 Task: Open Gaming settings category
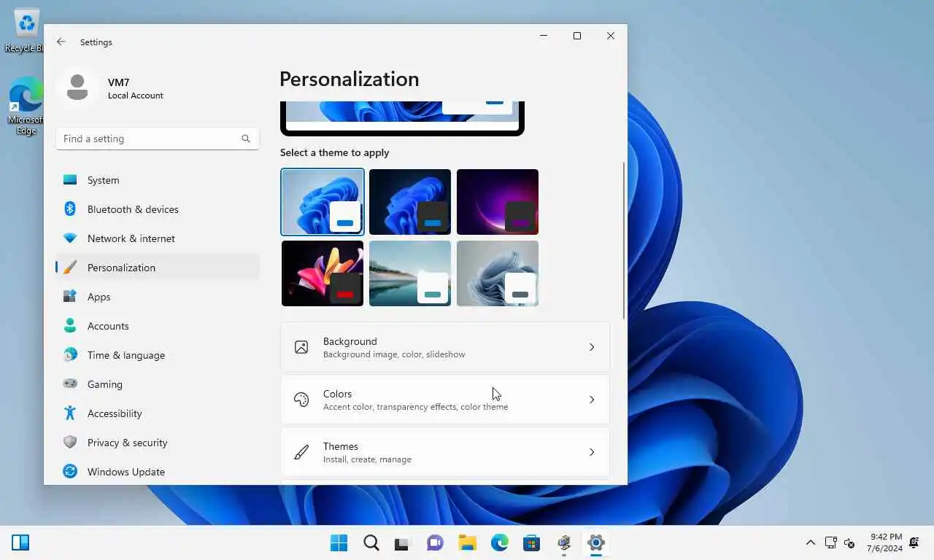coord(158,384)
